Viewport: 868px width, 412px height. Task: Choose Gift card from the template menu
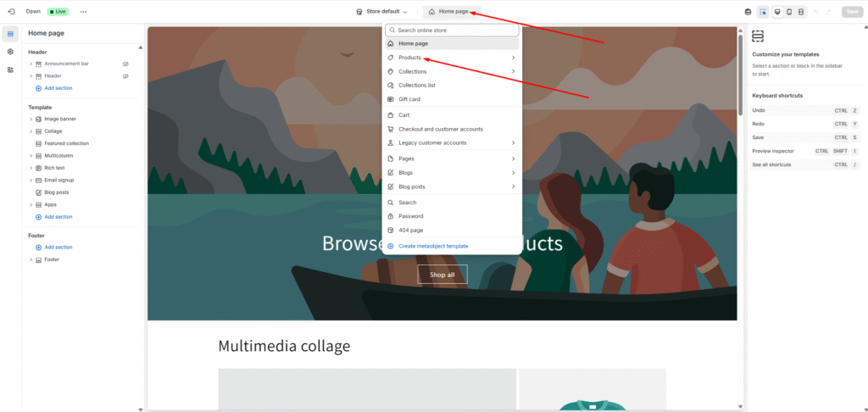[x=409, y=99]
